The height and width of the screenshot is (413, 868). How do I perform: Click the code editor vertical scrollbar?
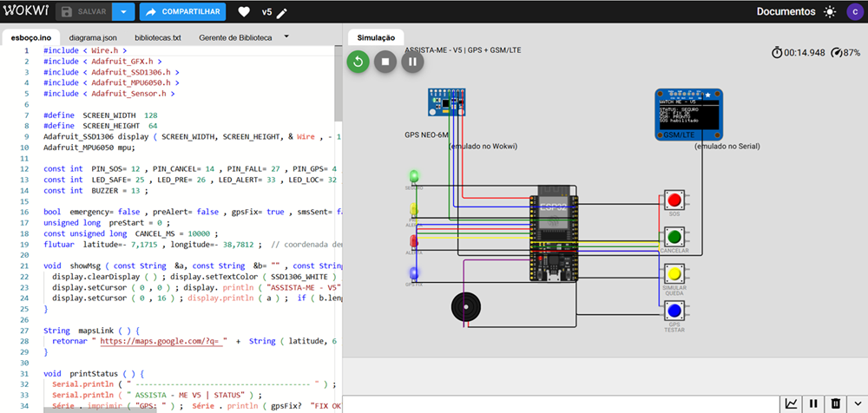(339, 83)
